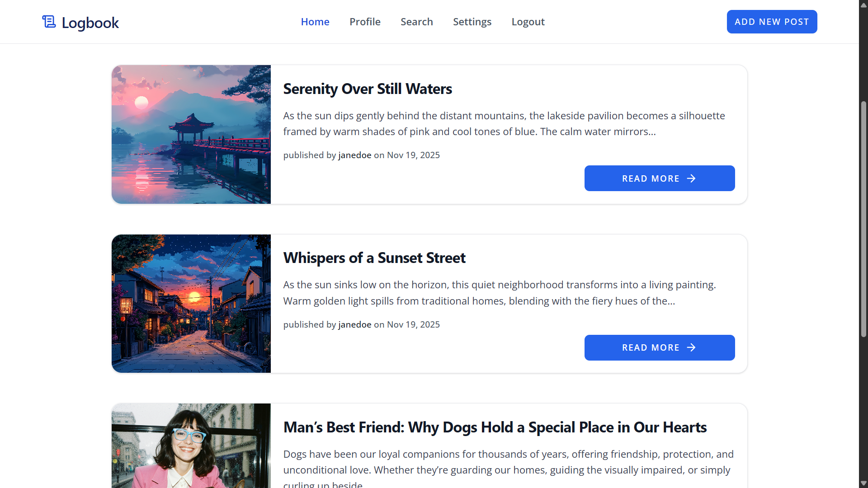Click Logout in the navigation
The image size is (868, 488).
point(528,22)
